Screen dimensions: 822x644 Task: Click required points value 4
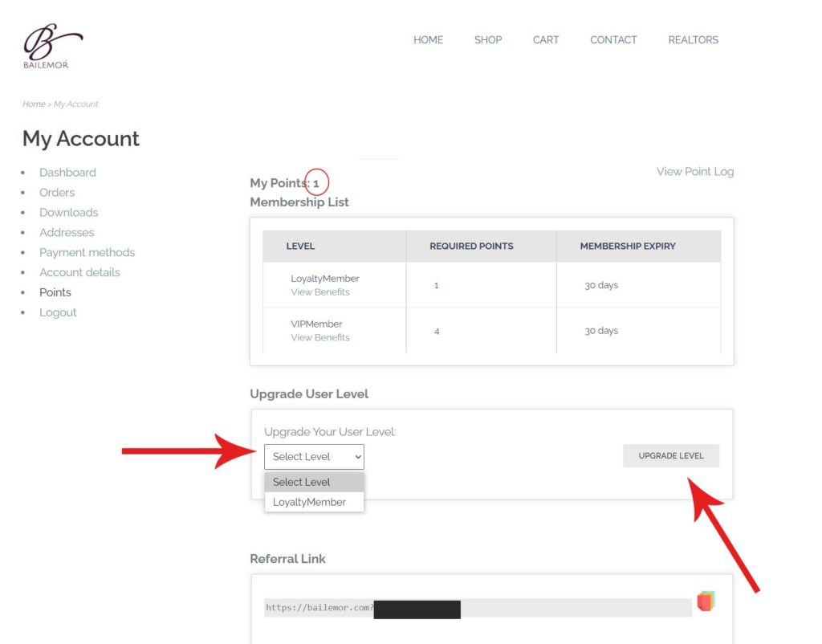tap(437, 332)
